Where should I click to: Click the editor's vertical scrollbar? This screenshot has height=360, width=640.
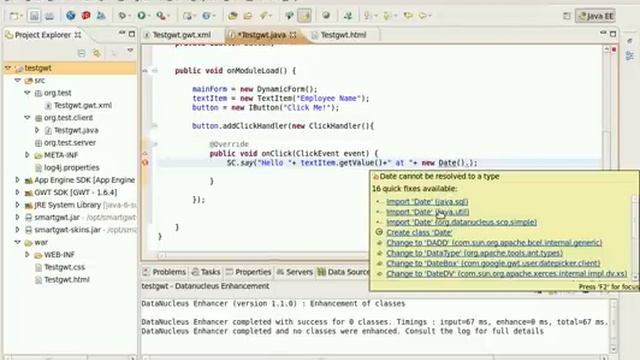click(x=607, y=149)
